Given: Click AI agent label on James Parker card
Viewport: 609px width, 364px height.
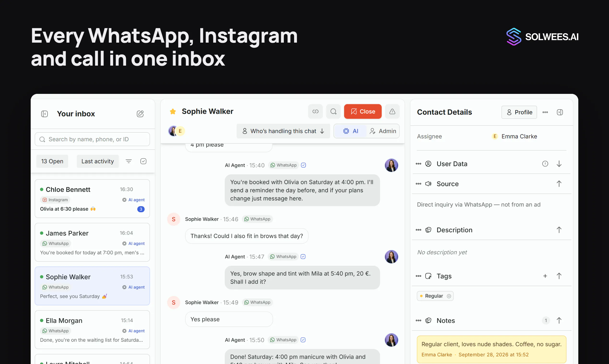Looking at the screenshot, I should coord(134,244).
